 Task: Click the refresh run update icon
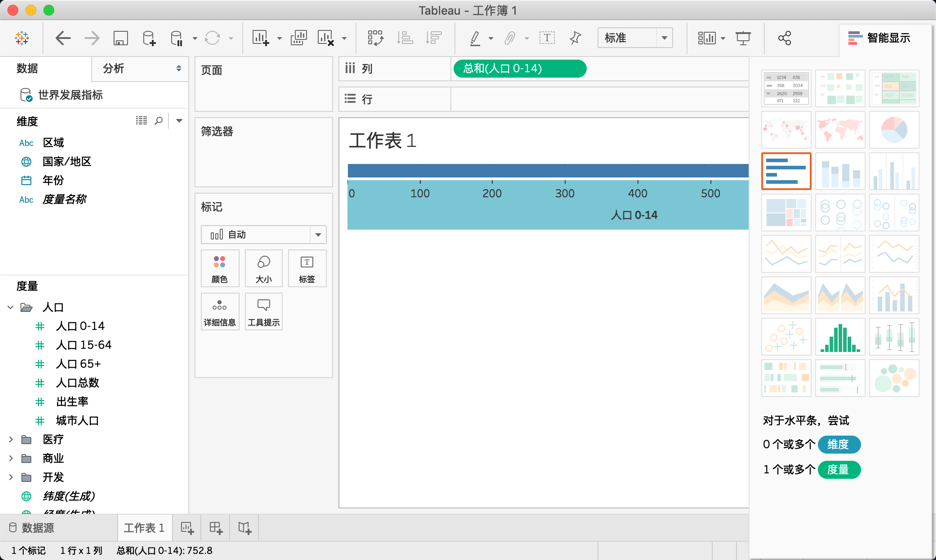point(213,38)
